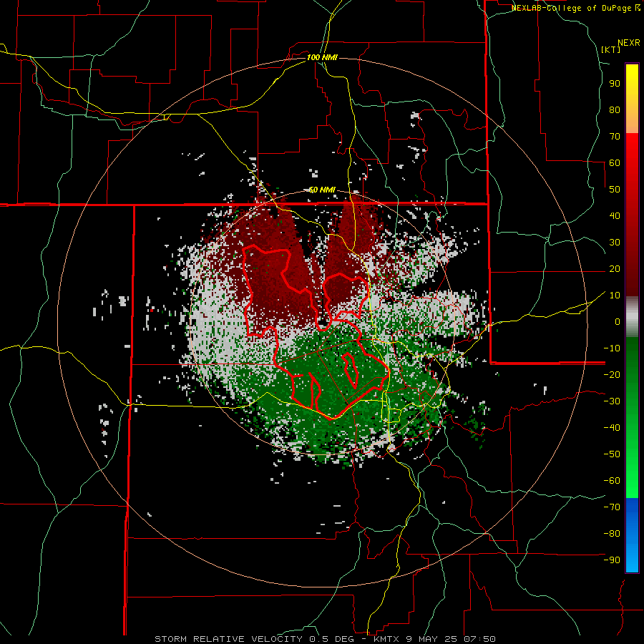Viewport: 644px width, 644px height.
Task: Select the -40 scale value
Action: [x=612, y=428]
